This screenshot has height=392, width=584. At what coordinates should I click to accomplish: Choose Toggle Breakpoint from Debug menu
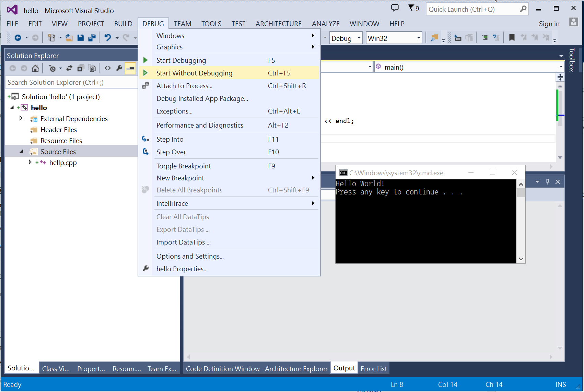230,166
